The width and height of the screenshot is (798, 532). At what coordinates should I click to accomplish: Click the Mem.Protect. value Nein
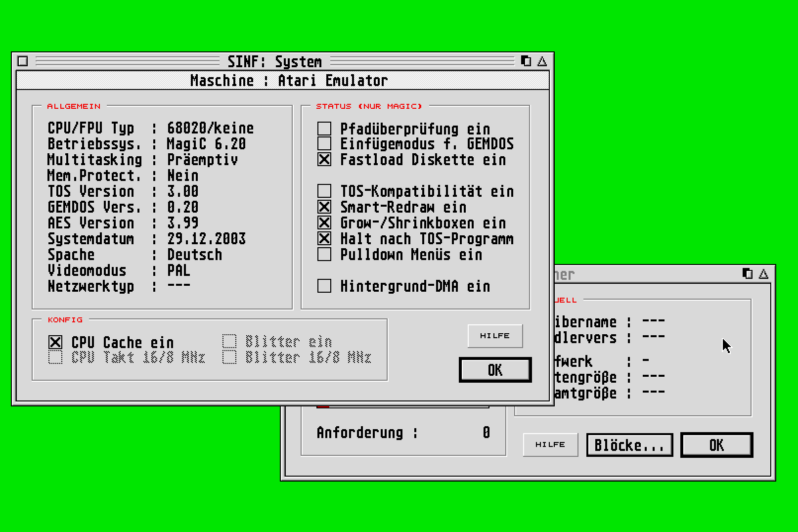pyautogui.click(x=182, y=176)
